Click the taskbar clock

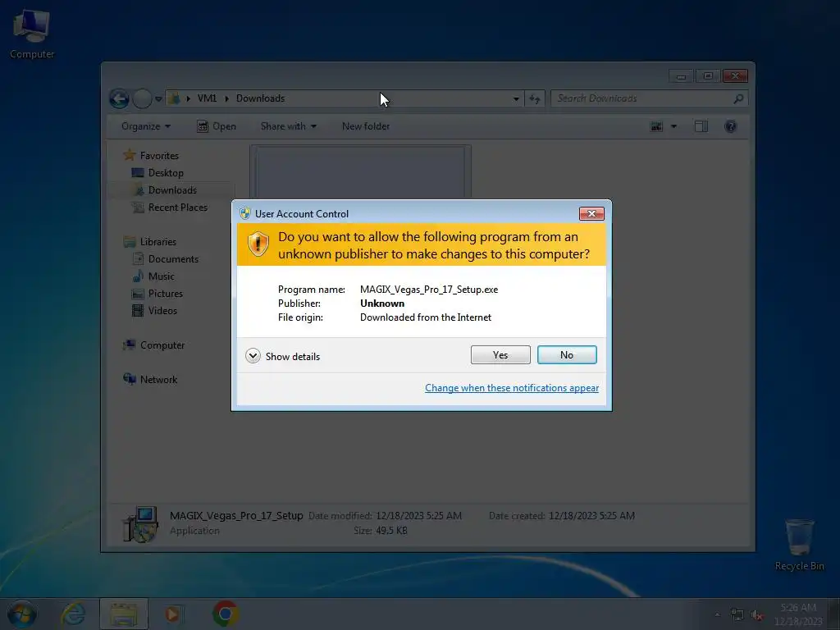tap(798, 614)
